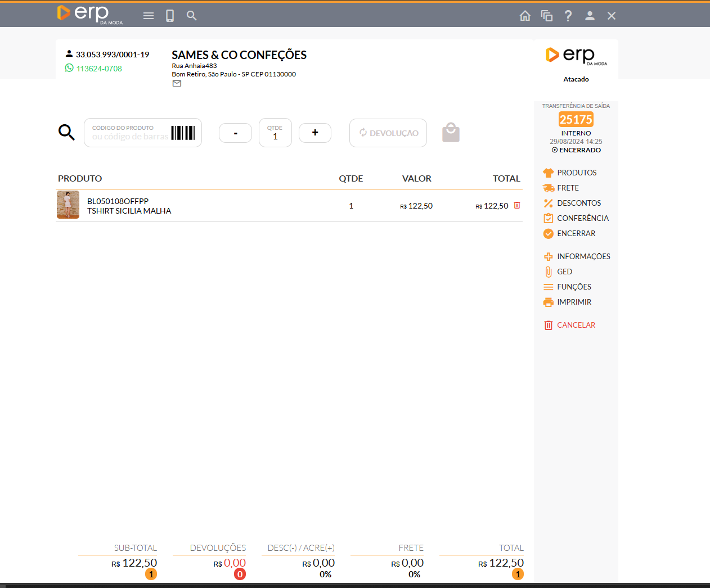This screenshot has height=588, width=710.
Task: Go to home via house icon
Action: 525,16
